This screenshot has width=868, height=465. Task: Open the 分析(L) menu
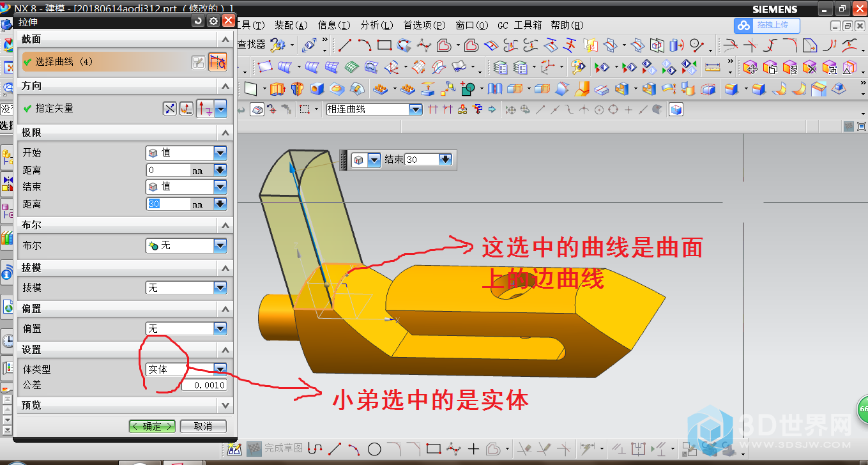point(377,25)
